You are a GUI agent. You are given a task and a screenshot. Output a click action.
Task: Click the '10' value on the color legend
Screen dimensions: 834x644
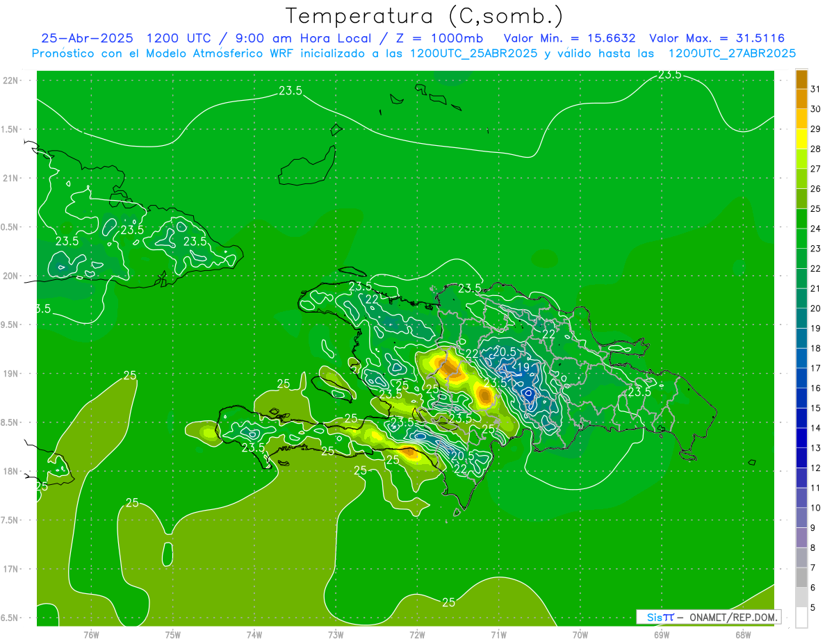click(x=816, y=508)
